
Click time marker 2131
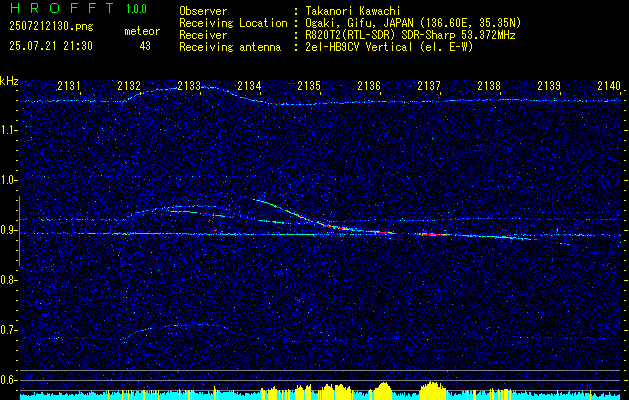[69, 85]
